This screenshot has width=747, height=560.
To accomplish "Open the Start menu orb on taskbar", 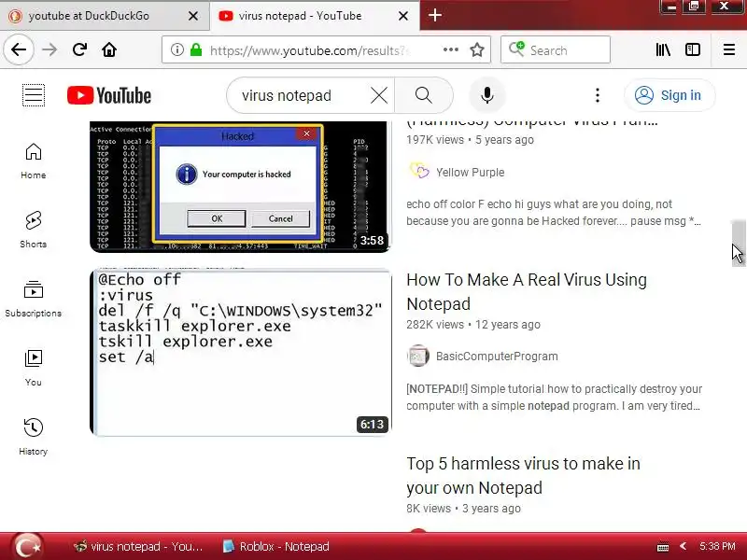I will click(28, 546).
